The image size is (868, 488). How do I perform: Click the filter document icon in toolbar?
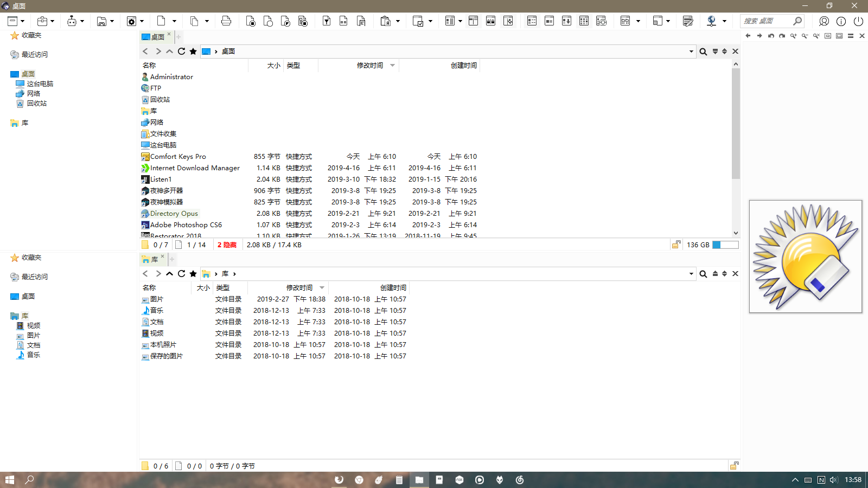tap(327, 21)
